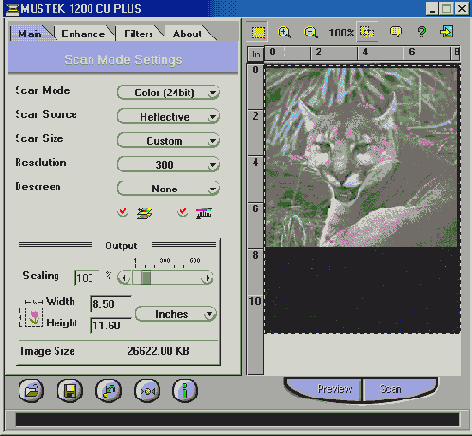Click the Scaling percentage input field
The image size is (472, 436).
[x=87, y=278]
